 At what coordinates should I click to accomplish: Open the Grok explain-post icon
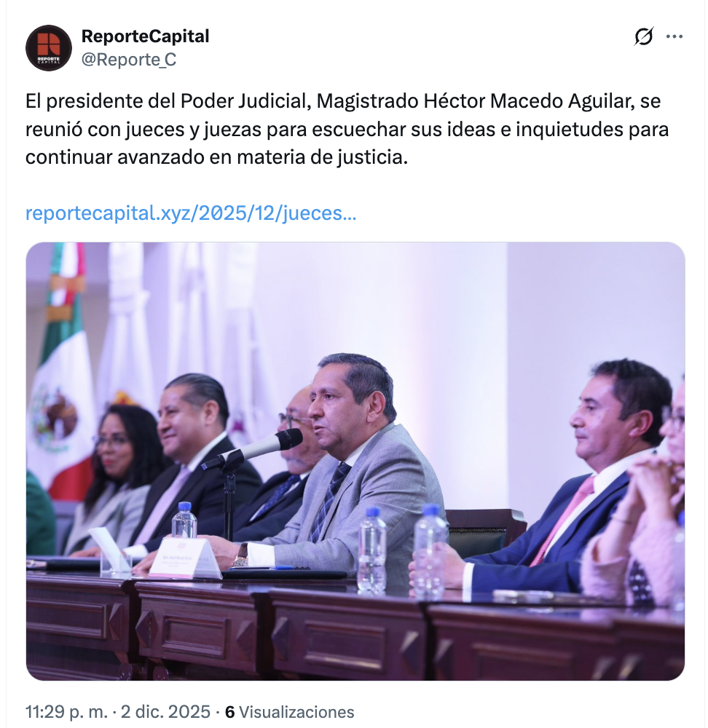tap(643, 36)
